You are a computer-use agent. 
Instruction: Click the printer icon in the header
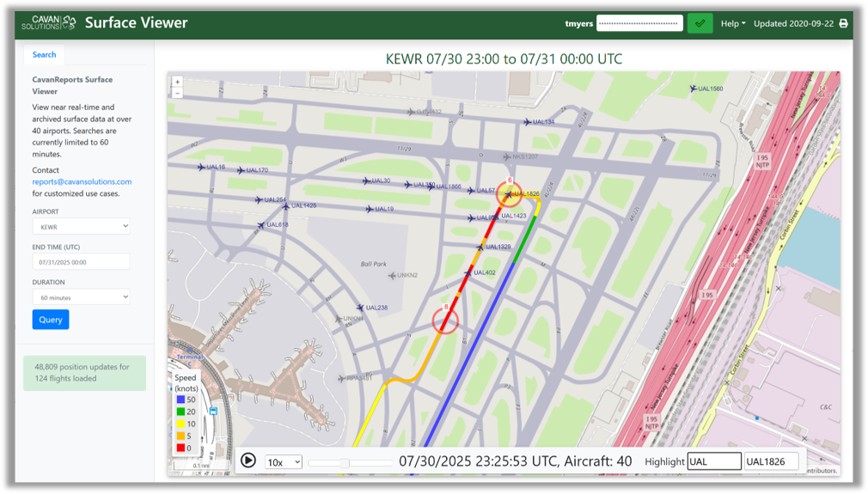(843, 23)
